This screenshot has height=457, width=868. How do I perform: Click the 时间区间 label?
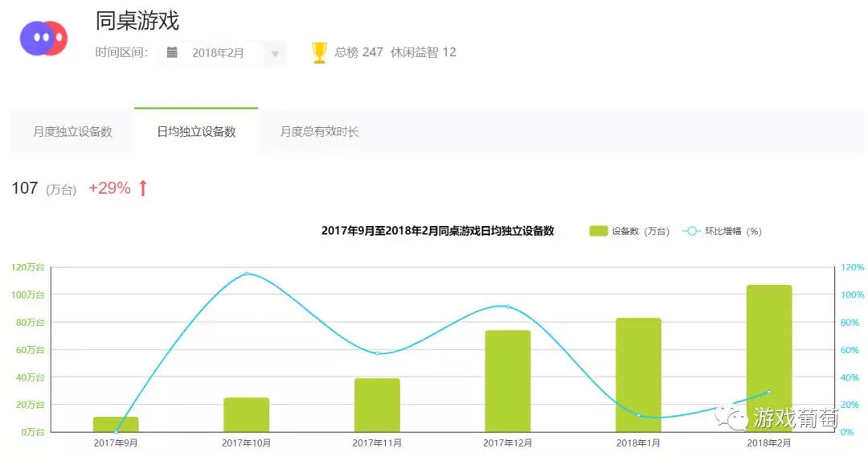tap(121, 52)
